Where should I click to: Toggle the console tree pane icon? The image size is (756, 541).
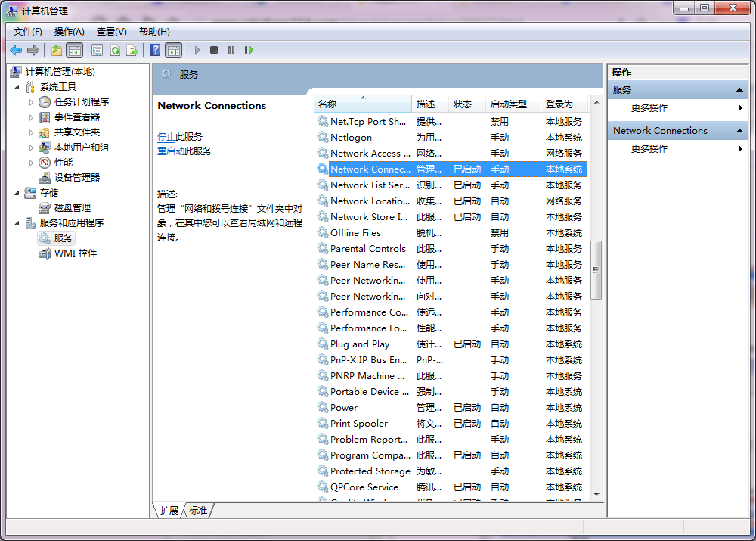73,50
